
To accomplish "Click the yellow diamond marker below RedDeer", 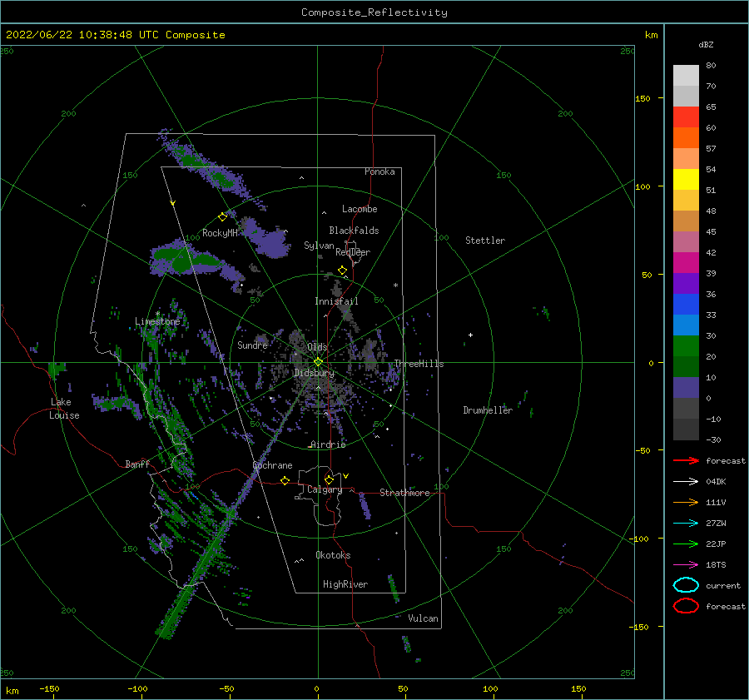I will (342, 271).
